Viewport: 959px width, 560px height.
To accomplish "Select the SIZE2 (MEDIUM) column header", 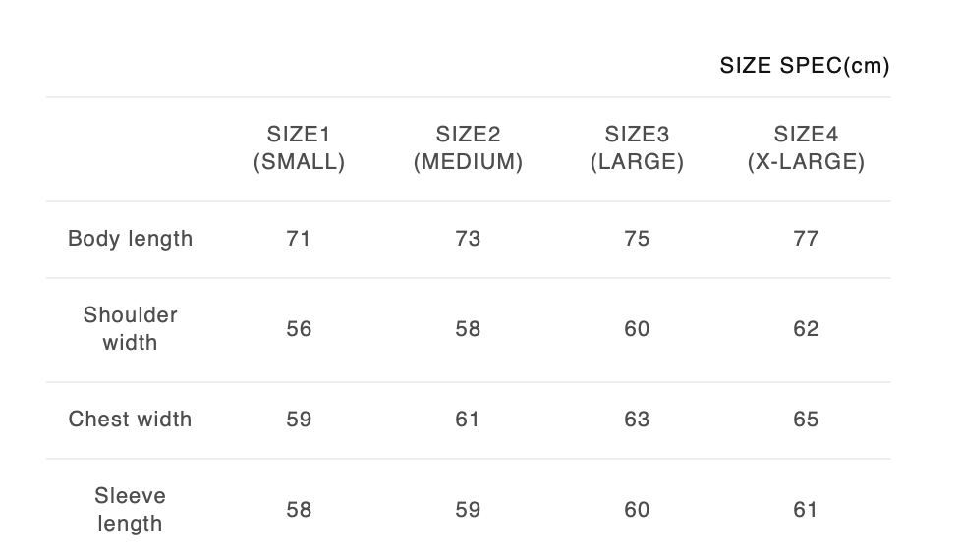I will point(468,148).
